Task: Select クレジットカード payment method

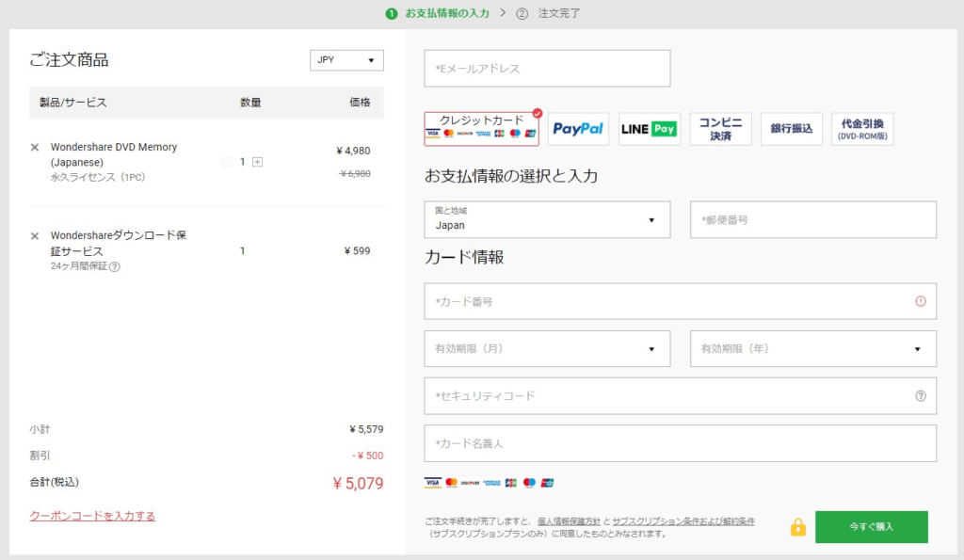Action: pos(481,129)
